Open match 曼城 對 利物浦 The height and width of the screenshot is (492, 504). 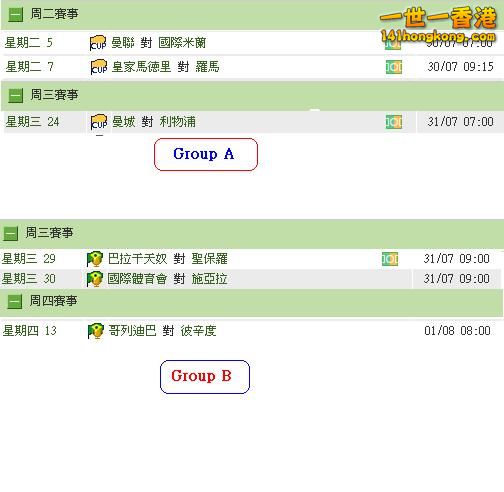154,122
